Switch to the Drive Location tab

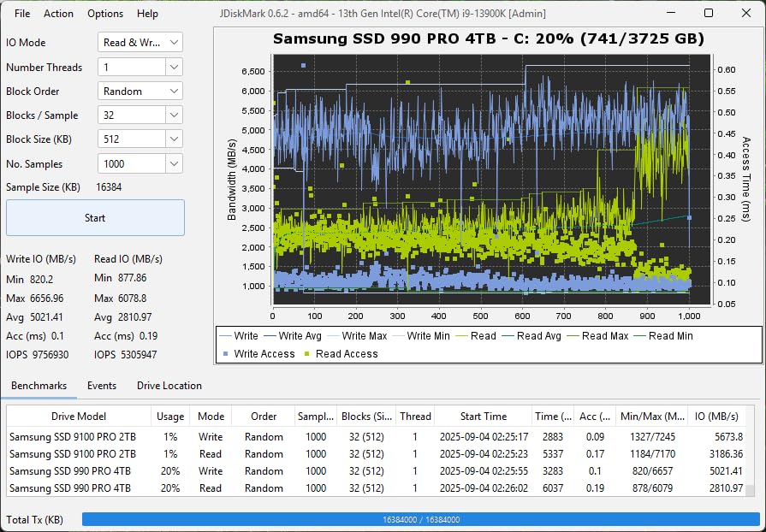click(x=169, y=386)
